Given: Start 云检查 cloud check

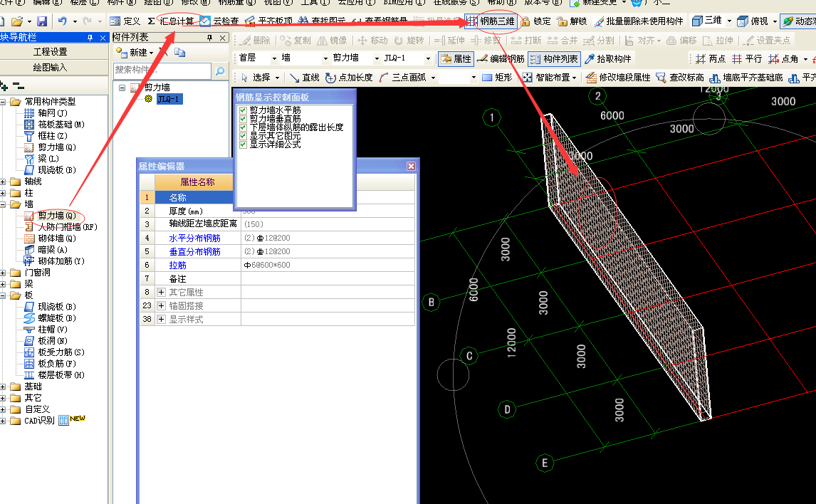Looking at the screenshot, I should pyautogui.click(x=219, y=21).
